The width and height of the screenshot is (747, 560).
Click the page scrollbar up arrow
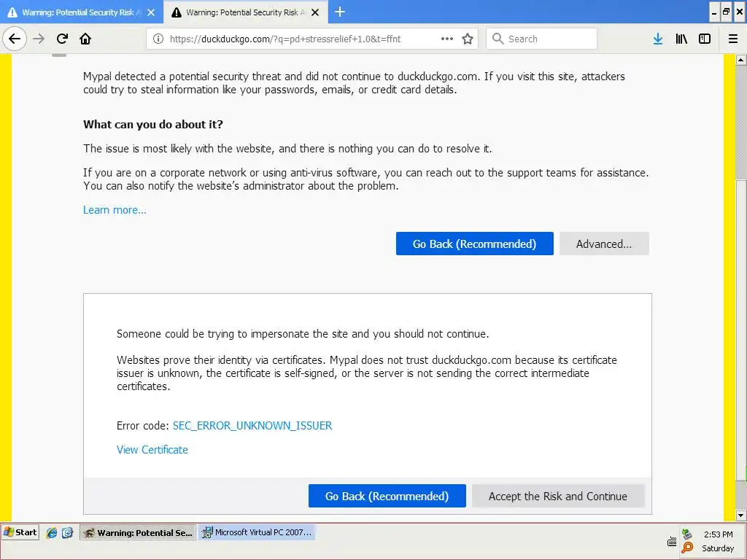[x=741, y=60]
